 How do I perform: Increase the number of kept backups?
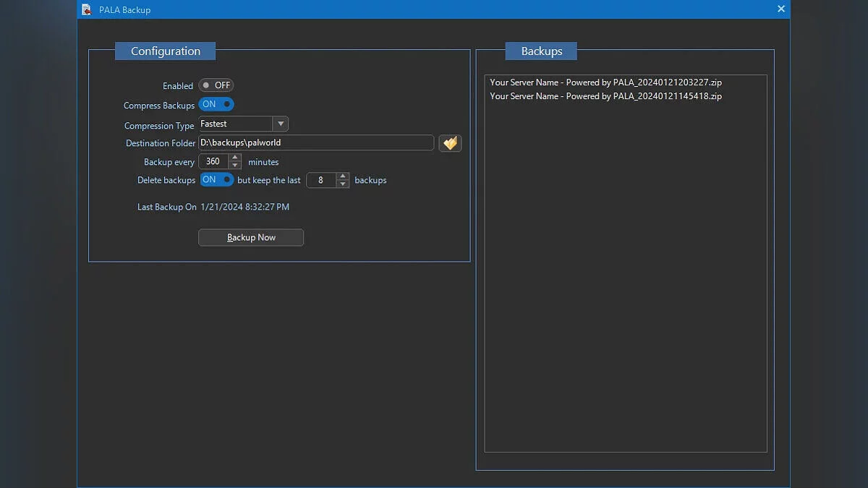[343, 177]
